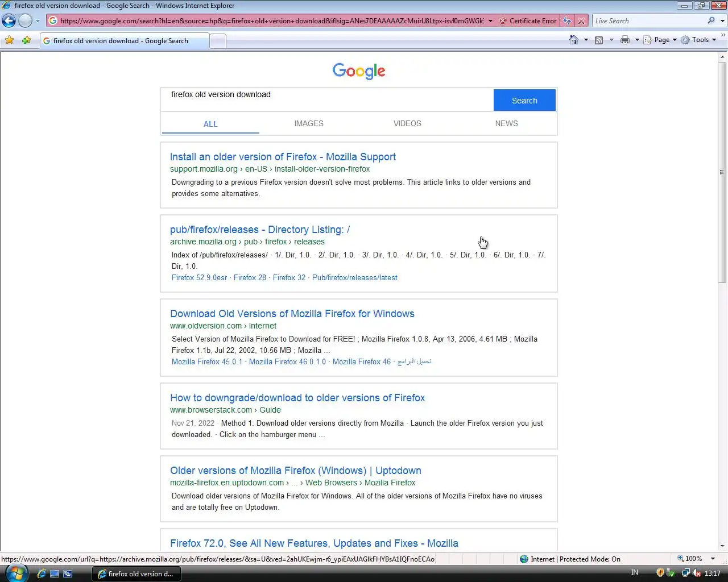The image size is (728, 582).
Task: Expand the command bar overflow chevron
Action: click(723, 36)
